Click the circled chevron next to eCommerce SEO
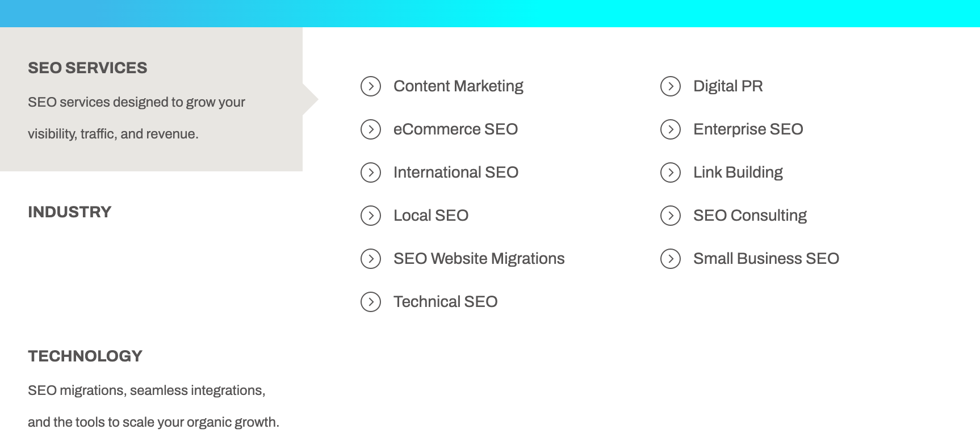This screenshot has height=446, width=980. point(371,129)
